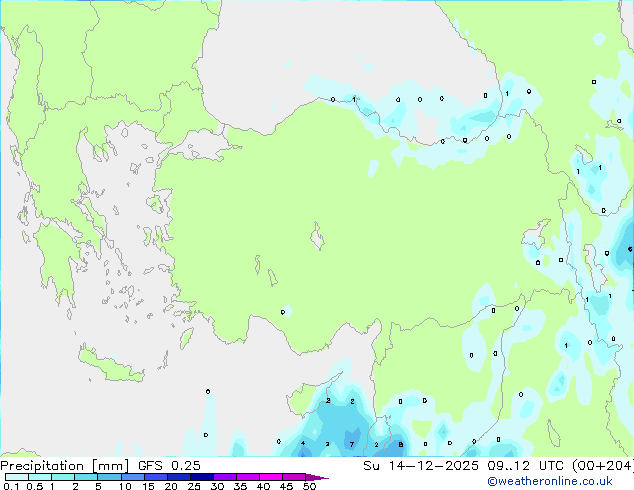Click the over-50 mm legend arrow tip
634x490 pixels.
pos(317,477)
